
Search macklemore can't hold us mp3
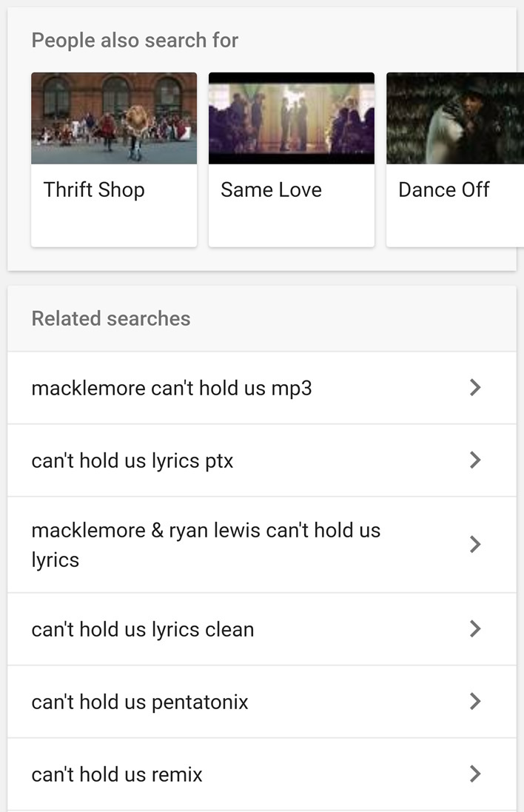click(x=172, y=388)
